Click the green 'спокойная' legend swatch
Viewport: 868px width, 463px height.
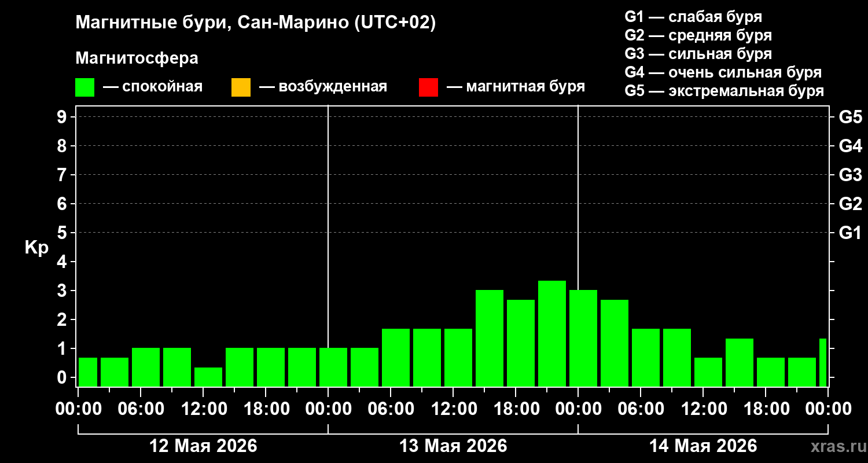pyautogui.click(x=84, y=87)
